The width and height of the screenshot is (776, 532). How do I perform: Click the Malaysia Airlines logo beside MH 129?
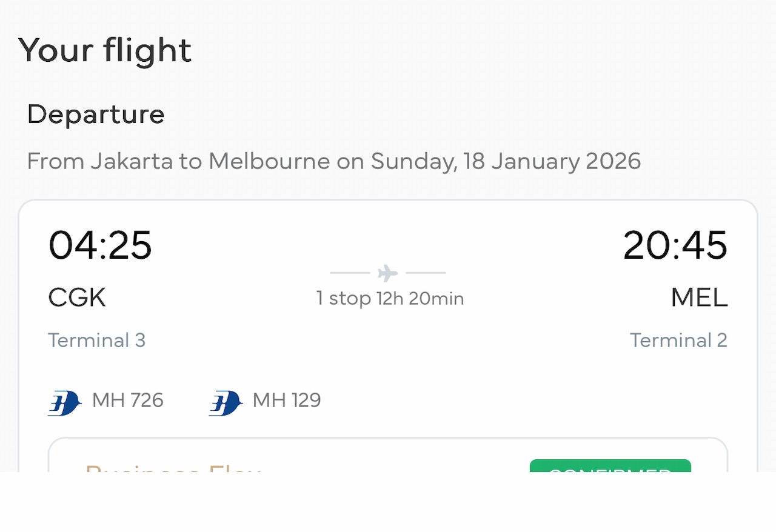click(x=226, y=403)
